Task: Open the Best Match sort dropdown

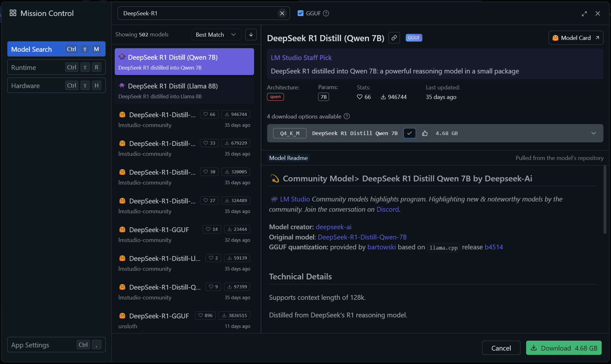Action: (x=216, y=34)
